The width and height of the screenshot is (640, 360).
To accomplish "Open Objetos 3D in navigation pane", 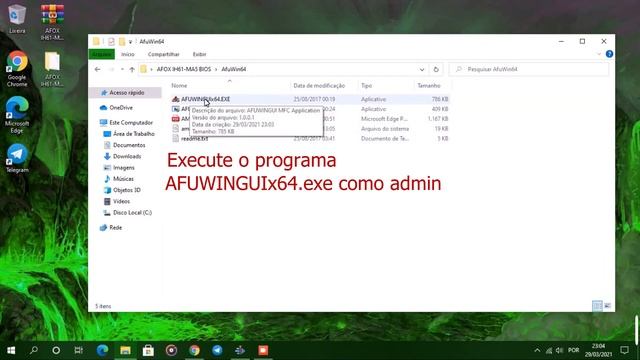I will pyautogui.click(x=127, y=190).
